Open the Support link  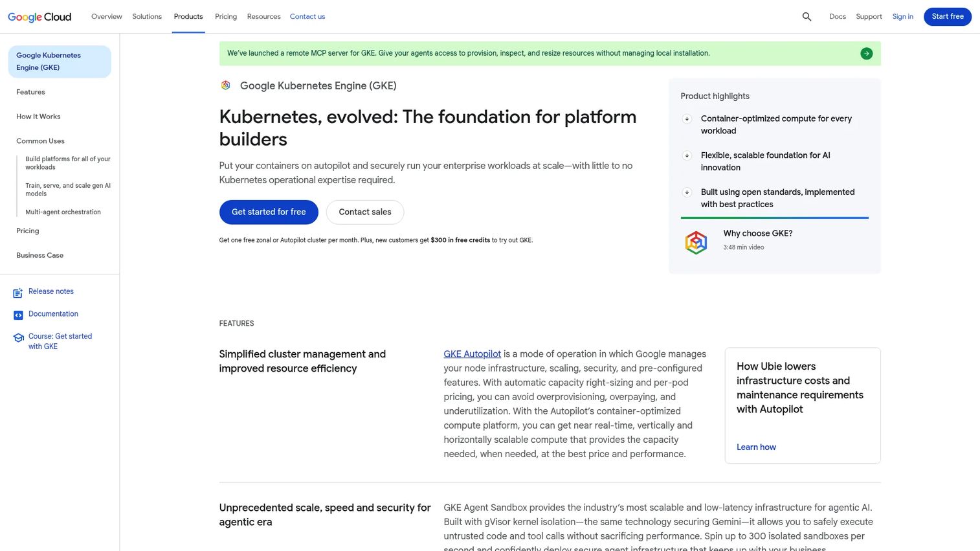[869, 17]
